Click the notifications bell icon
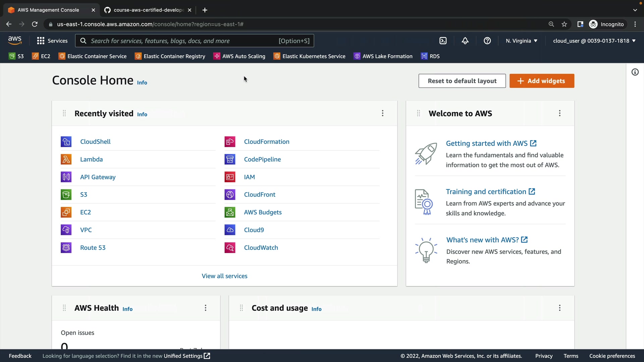644x362 pixels. coord(465,41)
